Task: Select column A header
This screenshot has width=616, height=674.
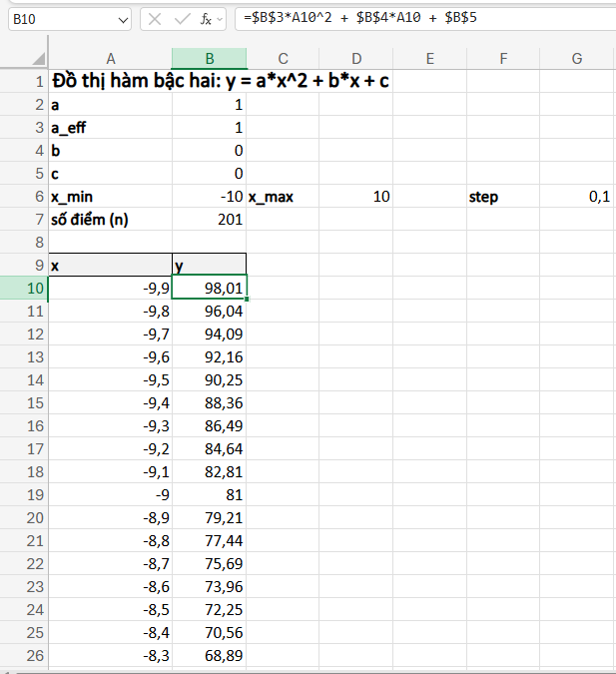Action: pos(111,59)
